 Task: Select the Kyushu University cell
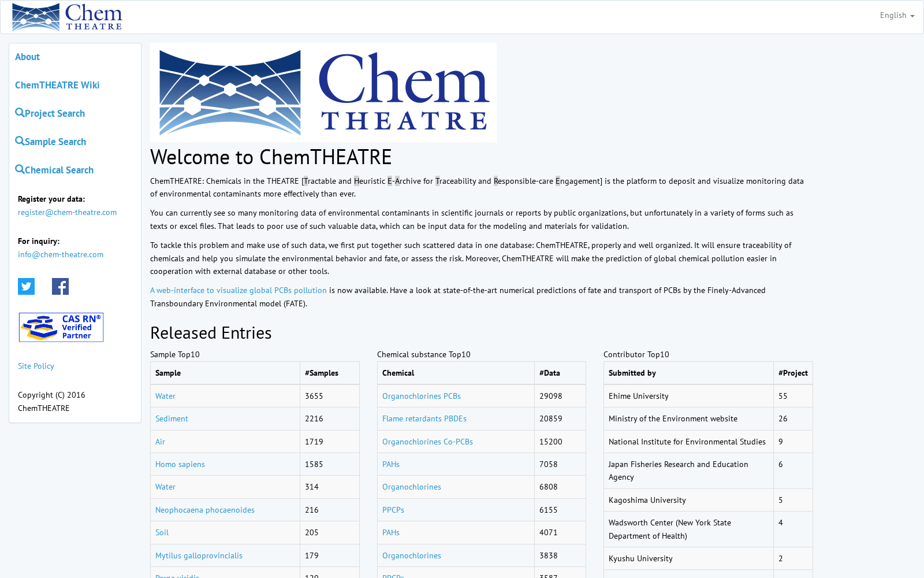pyautogui.click(x=688, y=558)
